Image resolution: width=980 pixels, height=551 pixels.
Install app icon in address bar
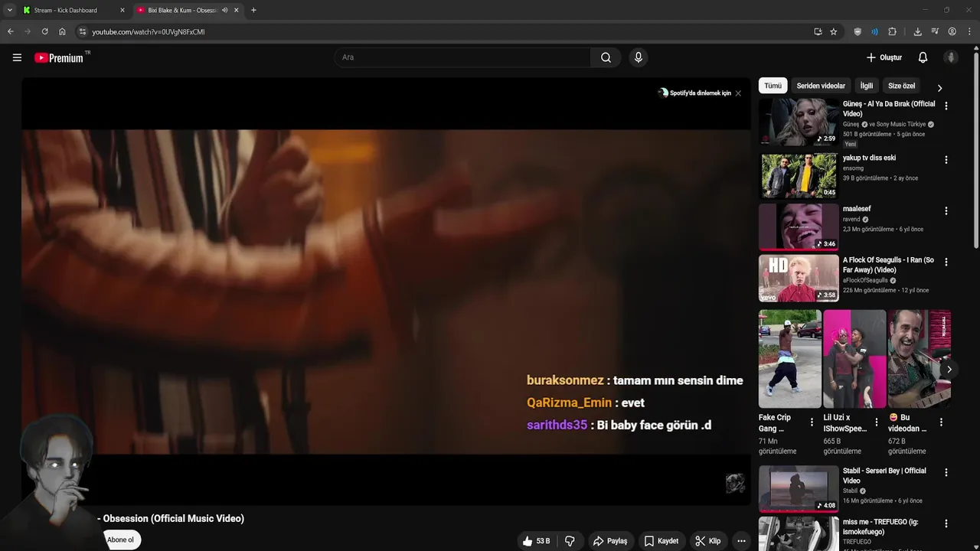(818, 31)
